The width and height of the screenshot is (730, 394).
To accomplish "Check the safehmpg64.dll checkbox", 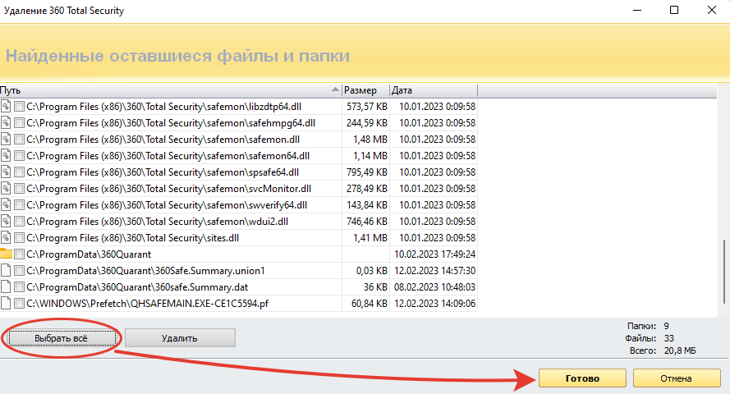I will (19, 123).
